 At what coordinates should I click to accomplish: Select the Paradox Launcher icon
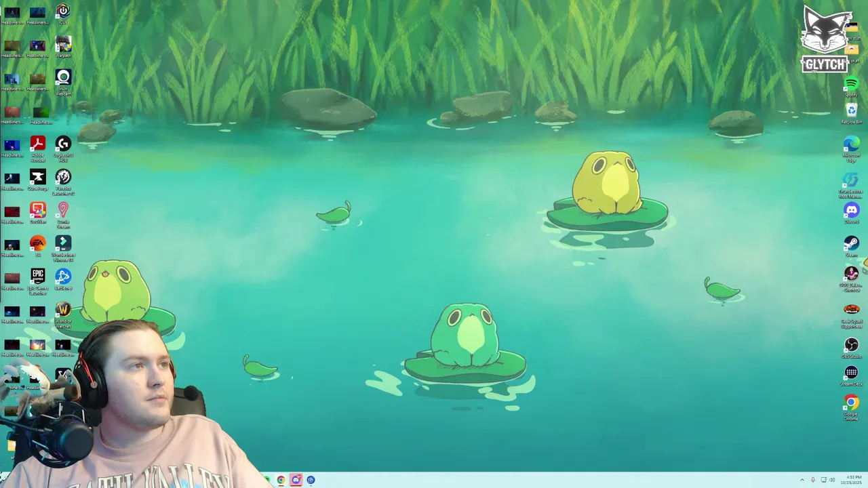pos(63,182)
